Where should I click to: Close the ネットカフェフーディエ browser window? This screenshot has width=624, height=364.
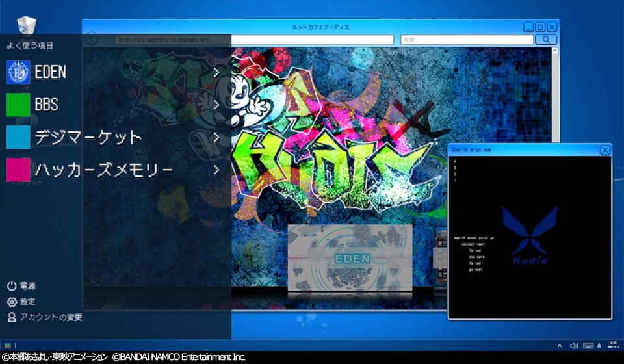[x=552, y=27]
